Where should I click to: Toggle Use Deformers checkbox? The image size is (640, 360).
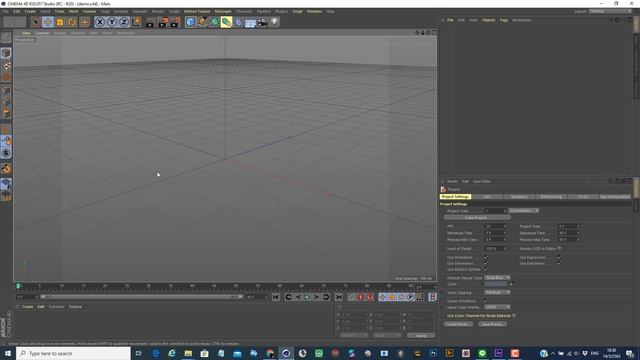pyautogui.click(x=559, y=264)
